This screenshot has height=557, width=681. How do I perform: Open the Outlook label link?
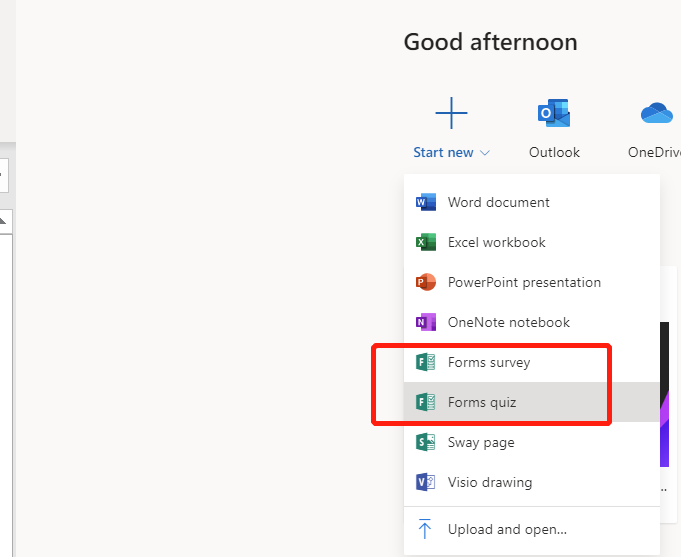pos(554,153)
